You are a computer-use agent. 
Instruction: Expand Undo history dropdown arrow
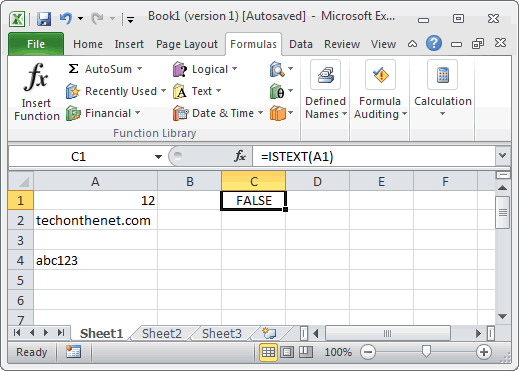tap(80, 18)
